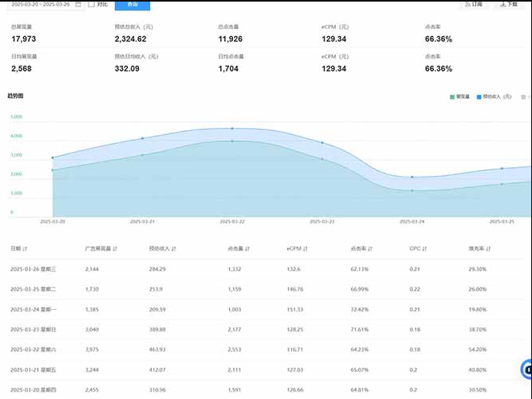Click the 订阅 subscribe button
This screenshot has height=399, width=532.
474,4
